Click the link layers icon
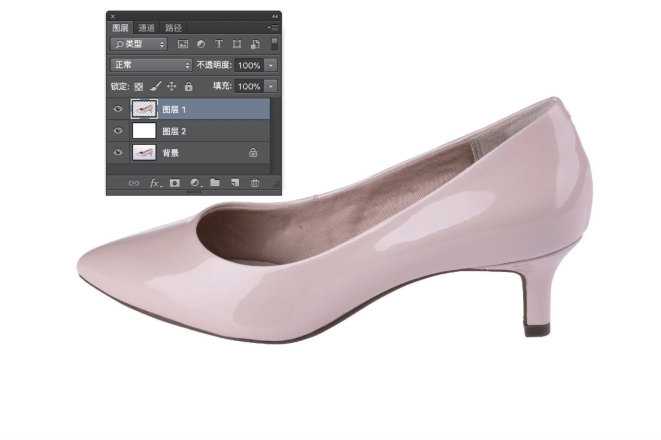Viewport: 661px width, 440px height. coord(134,183)
